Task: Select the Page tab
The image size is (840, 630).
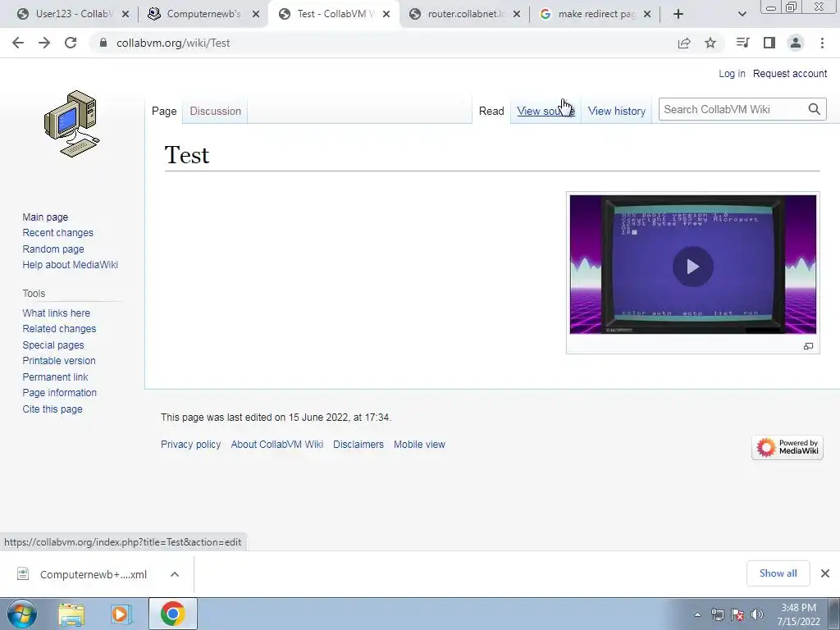Action: 164,111
